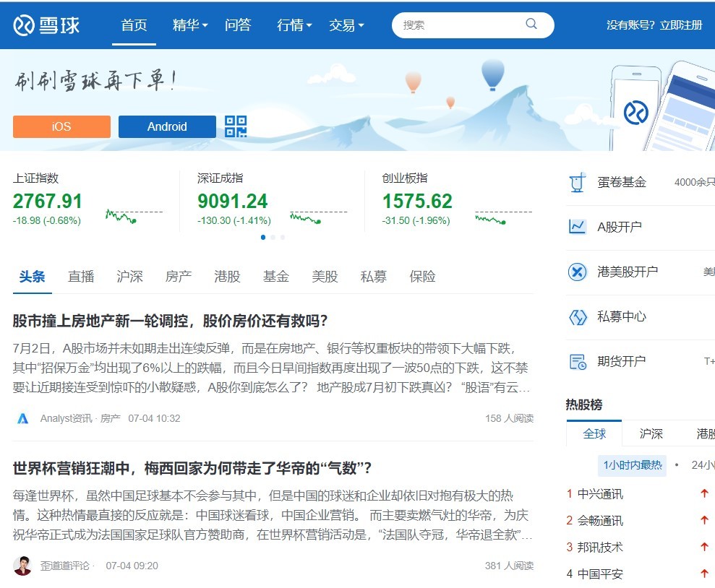Click the magnifier icon in the search bar
The height and width of the screenshot is (588, 715).
(531, 25)
